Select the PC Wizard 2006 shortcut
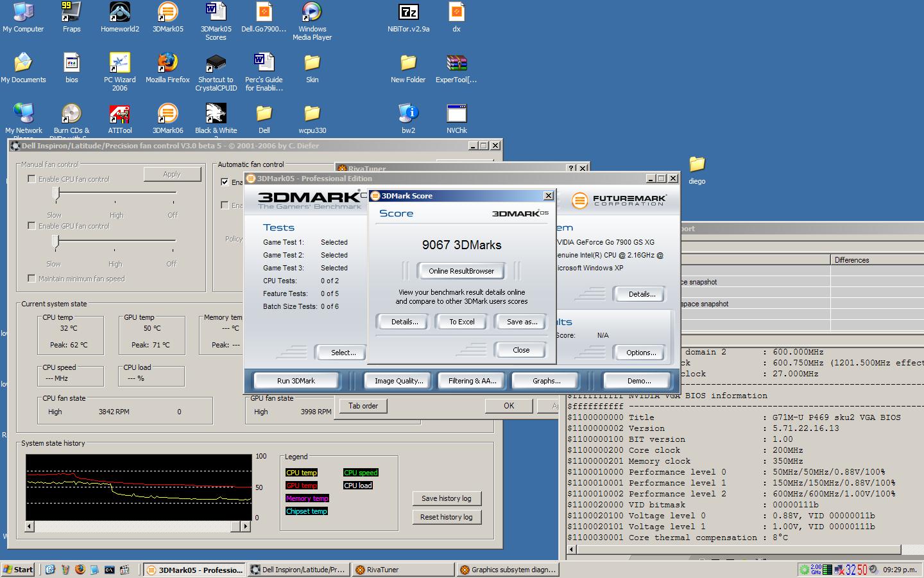Viewport: 924px width, 578px height. click(119, 71)
